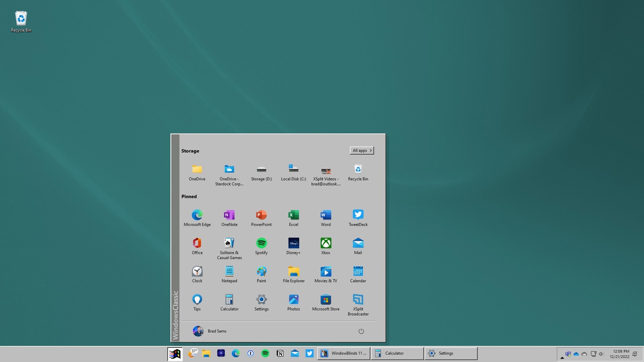
Task: Bring the WindowBlinds 11 window to front
Action: coord(344,353)
